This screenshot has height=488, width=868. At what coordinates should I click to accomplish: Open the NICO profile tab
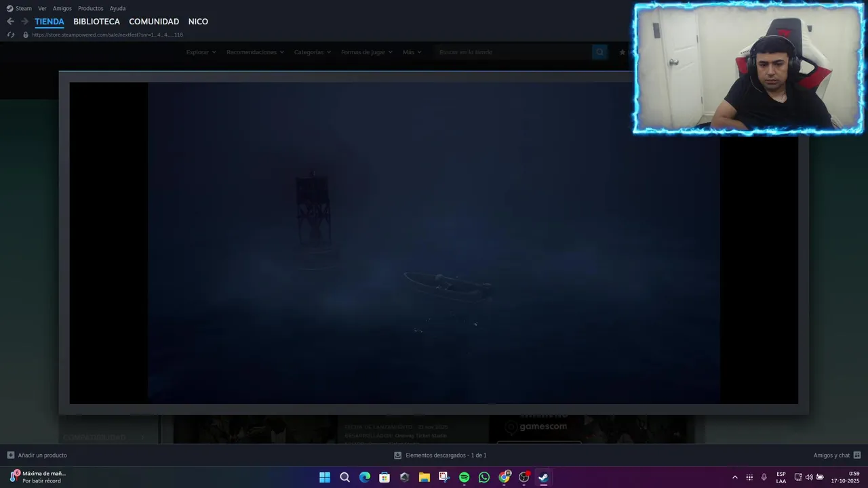tap(198, 22)
